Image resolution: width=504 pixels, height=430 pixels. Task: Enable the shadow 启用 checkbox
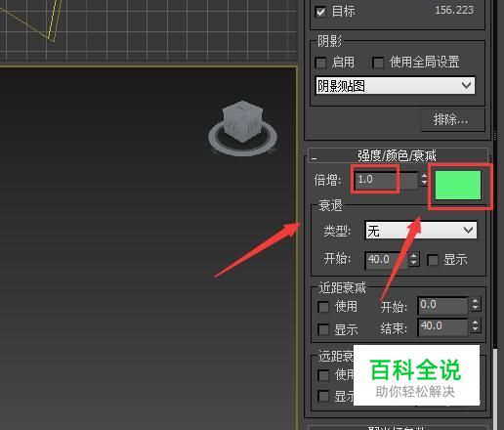coord(320,63)
